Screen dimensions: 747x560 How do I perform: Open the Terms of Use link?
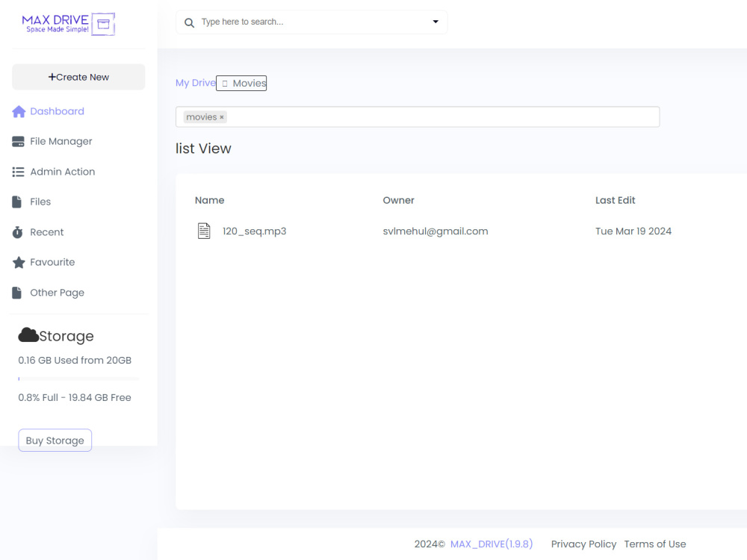(655, 544)
